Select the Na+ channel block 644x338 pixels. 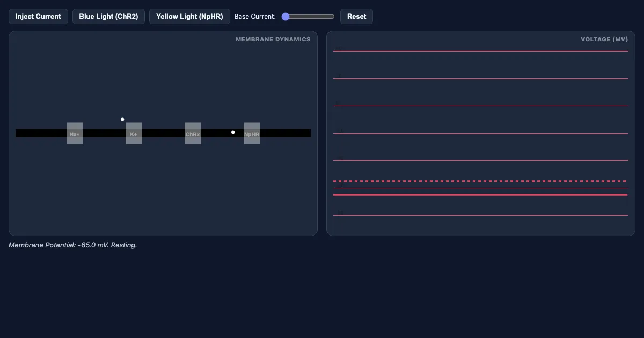[75, 134]
